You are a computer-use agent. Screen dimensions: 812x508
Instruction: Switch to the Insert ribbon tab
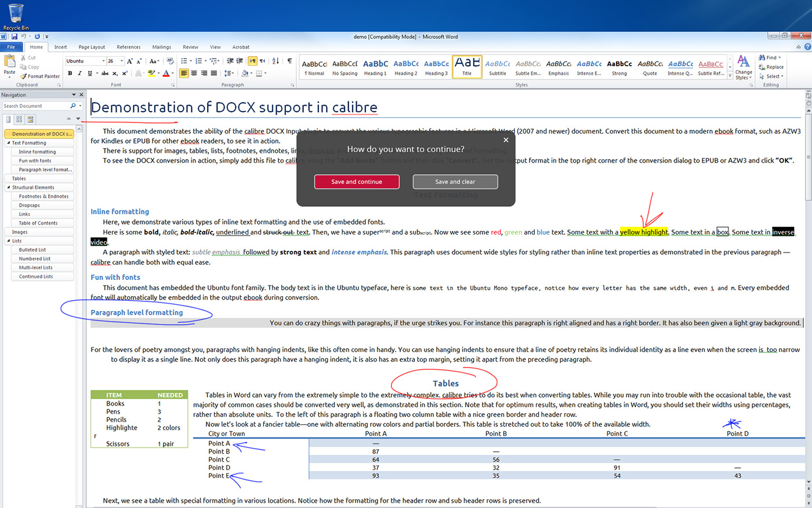pos(60,47)
